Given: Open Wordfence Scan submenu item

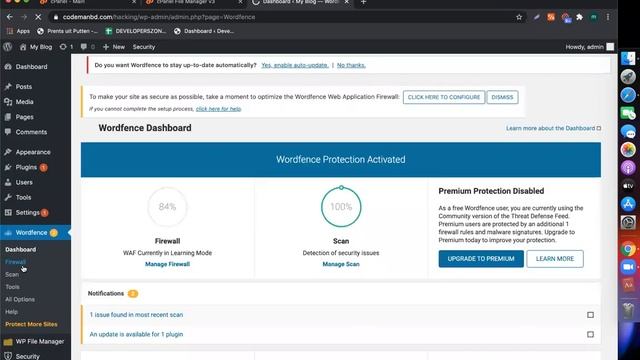Looking at the screenshot, I should 12,274.
